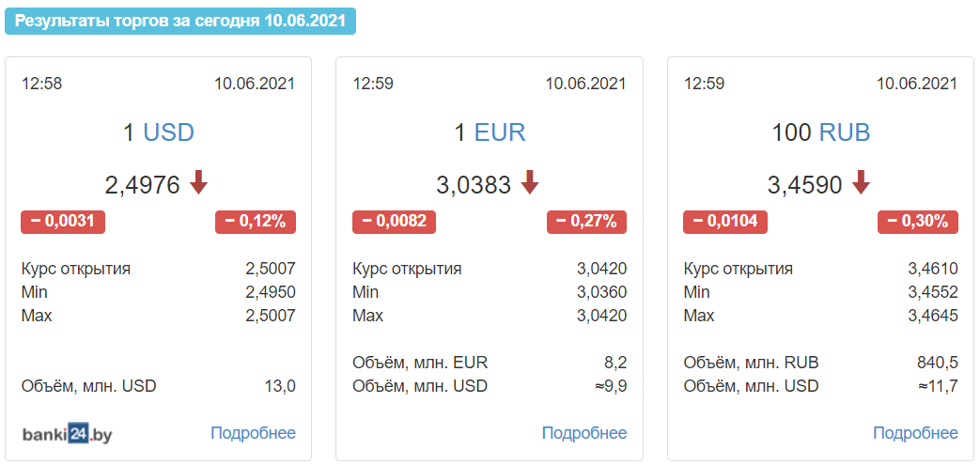Click the red down arrow next to 2,4976
This screenshot has height=465, width=980.
[199, 183]
